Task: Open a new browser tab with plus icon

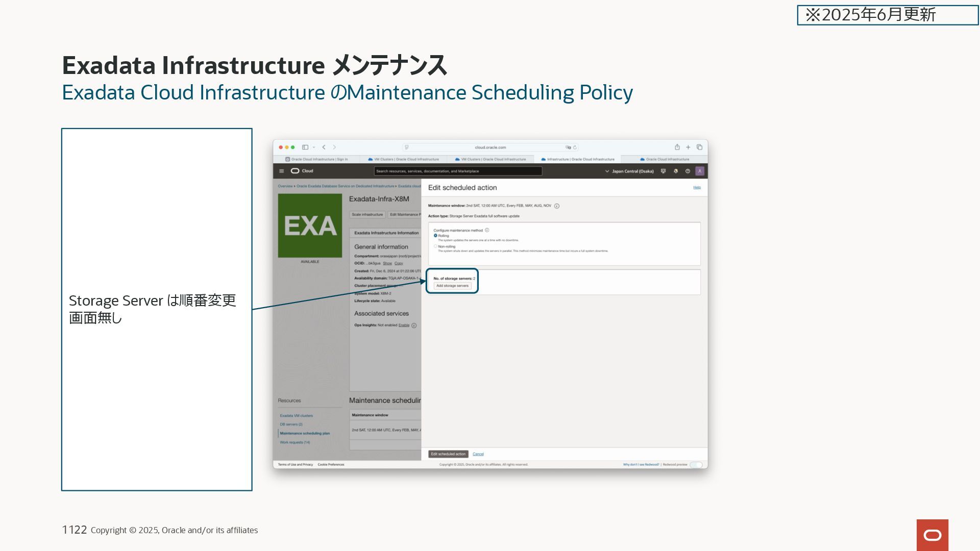Action: (688, 147)
